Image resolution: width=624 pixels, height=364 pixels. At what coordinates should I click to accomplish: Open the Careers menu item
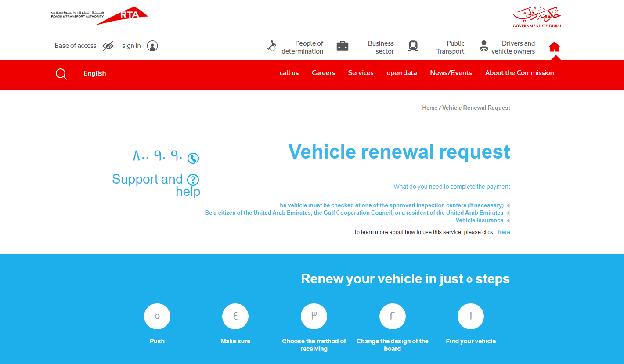[x=324, y=73]
